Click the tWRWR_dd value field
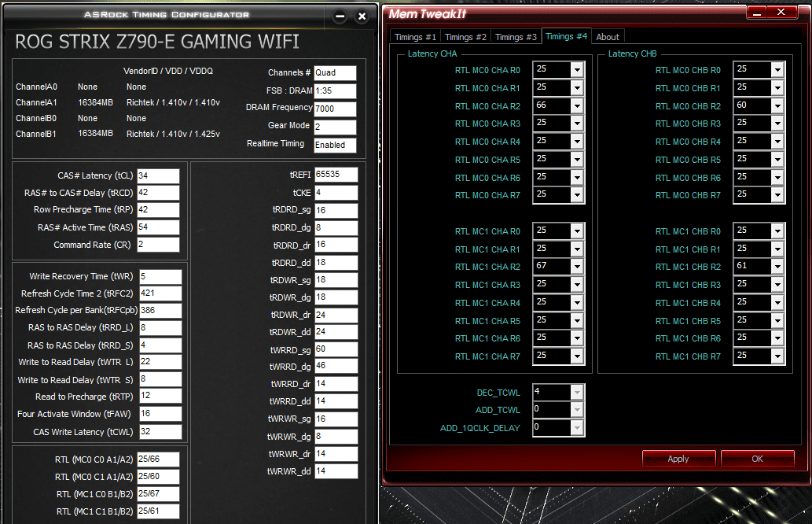Screen dimensions: 812x524 (336, 471)
